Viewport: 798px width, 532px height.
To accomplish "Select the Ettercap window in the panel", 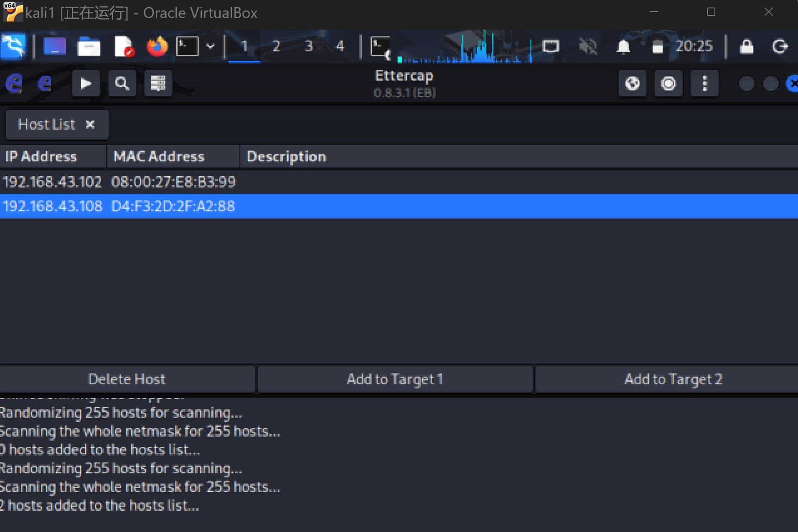I will pyautogui.click(x=381, y=47).
